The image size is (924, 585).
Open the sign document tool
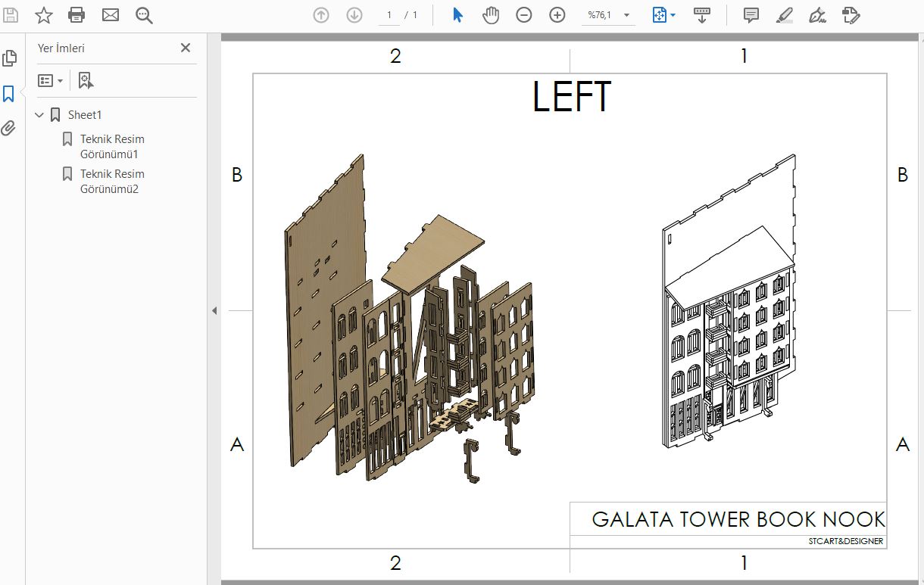coord(817,15)
